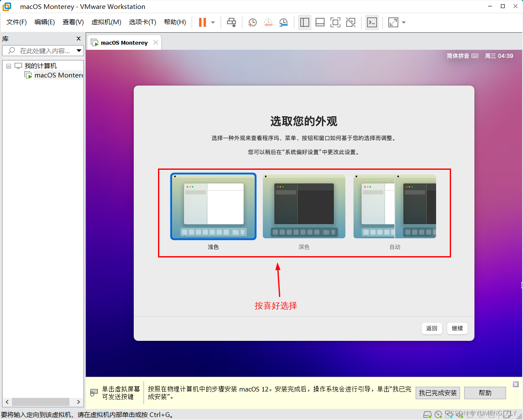Click the 周三 04:39 clock in guest menu bar
Screen dimensions: 523x420
[x=499, y=56]
